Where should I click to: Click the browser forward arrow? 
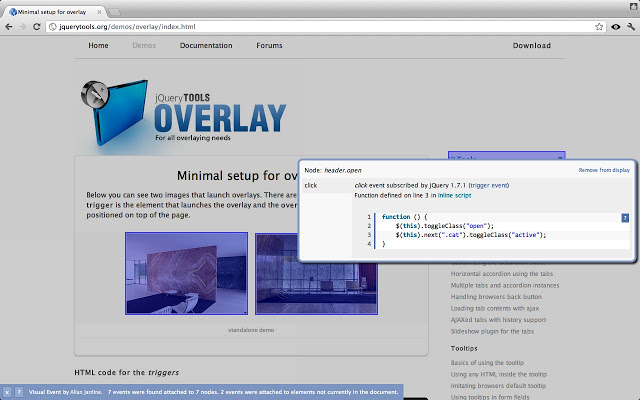[22, 27]
